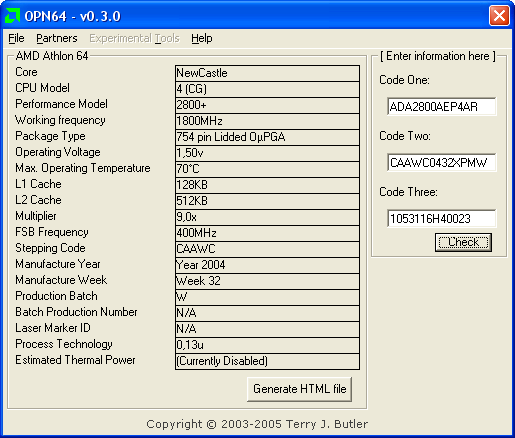The width and height of the screenshot is (515, 438).
Task: Click Generate HTML file button
Action: tap(299, 389)
